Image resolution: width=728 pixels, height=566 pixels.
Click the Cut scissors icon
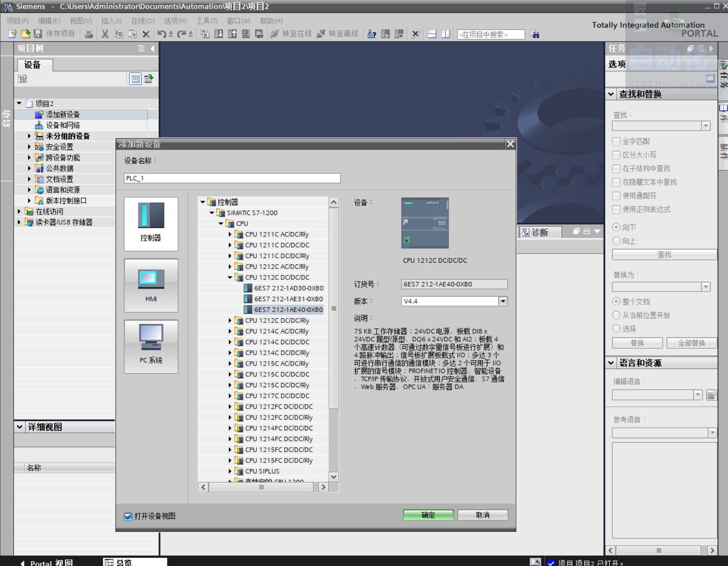[x=105, y=34]
